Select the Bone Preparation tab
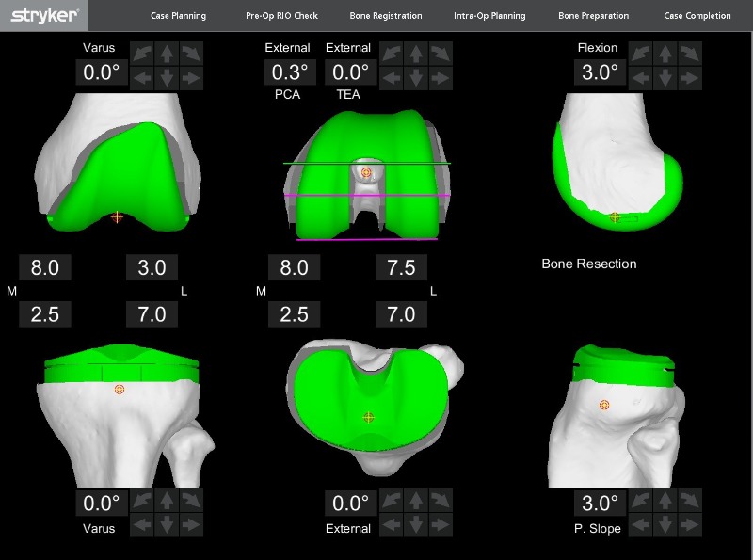The height and width of the screenshot is (560, 753). click(593, 16)
